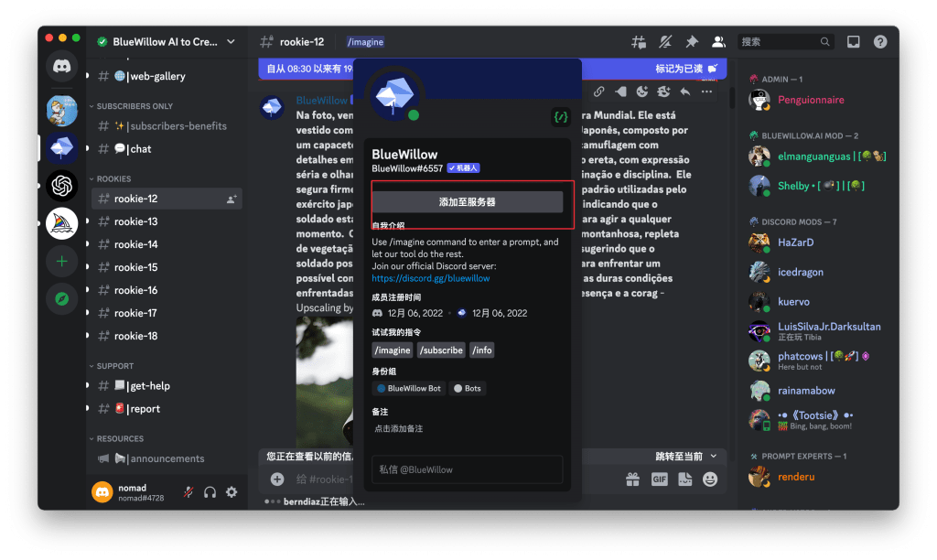Select member HaZarD in list
Viewport: 937px width, 560px height.
(x=795, y=242)
